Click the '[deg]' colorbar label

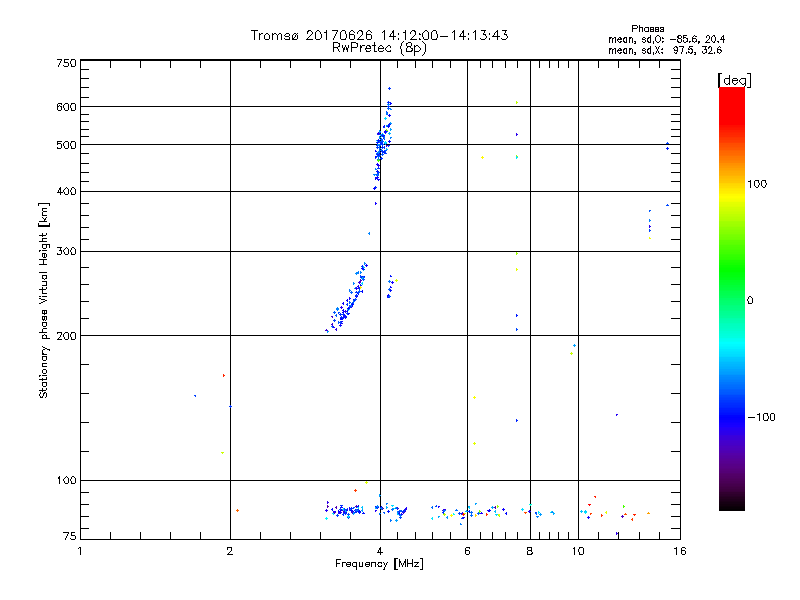point(734,80)
